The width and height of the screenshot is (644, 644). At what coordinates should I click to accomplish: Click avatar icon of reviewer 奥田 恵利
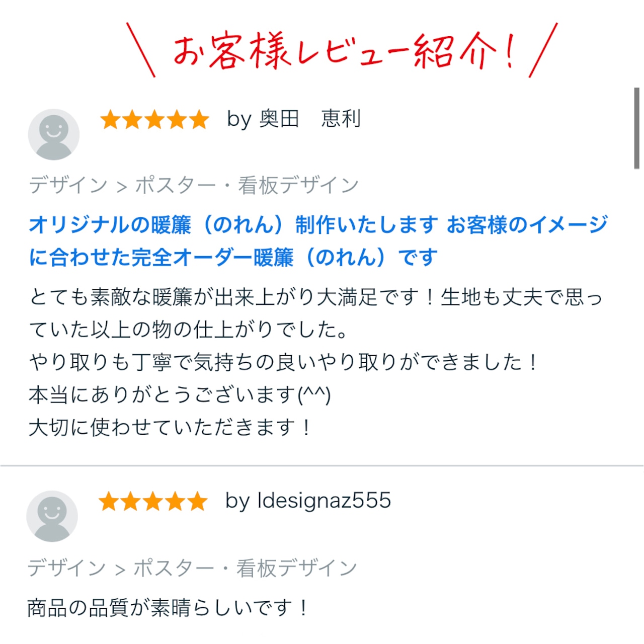pos(53,134)
